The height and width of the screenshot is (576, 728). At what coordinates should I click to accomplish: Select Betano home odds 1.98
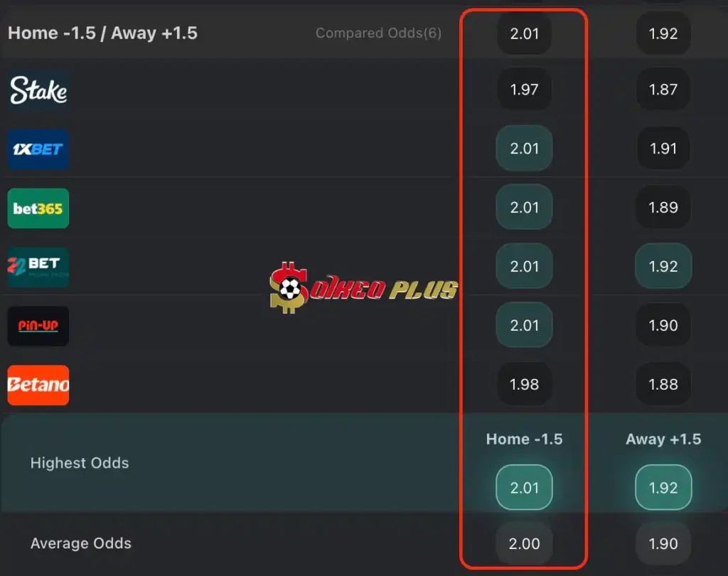pyautogui.click(x=524, y=384)
